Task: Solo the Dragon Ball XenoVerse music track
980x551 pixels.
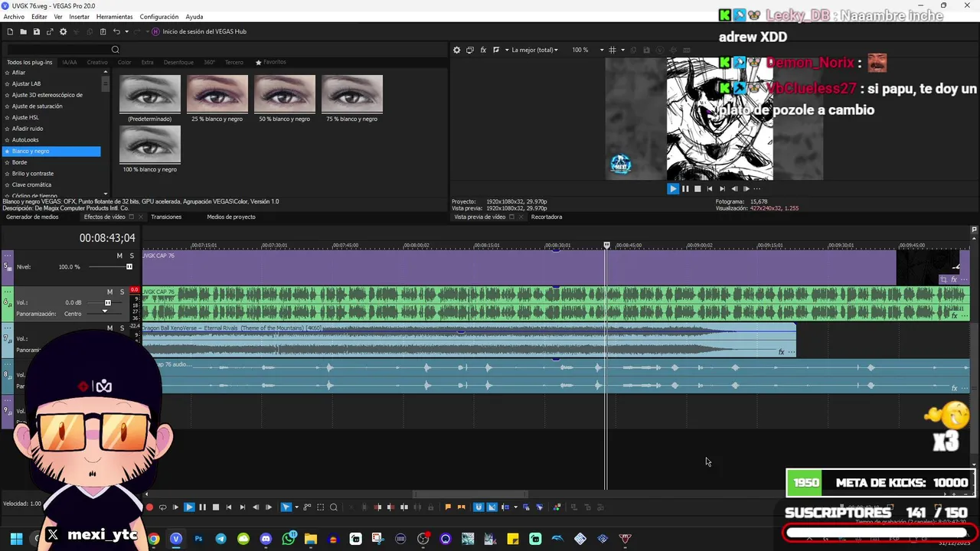Action: (x=122, y=328)
